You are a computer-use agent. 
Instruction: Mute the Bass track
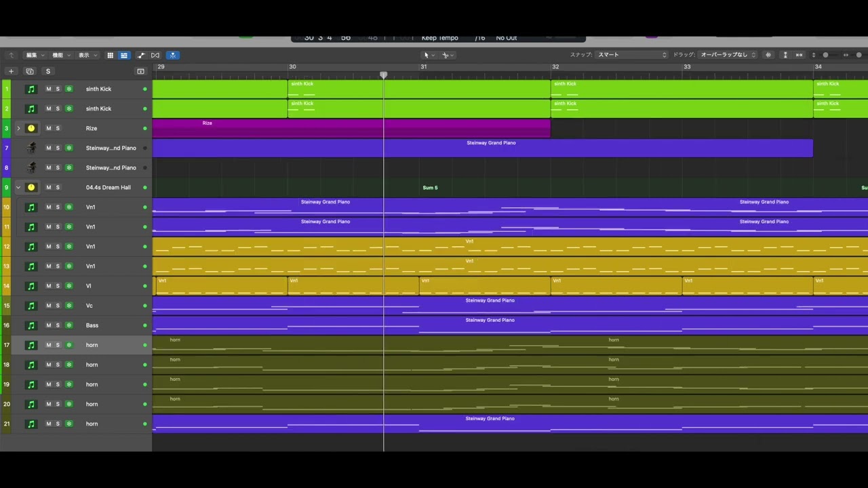click(48, 325)
